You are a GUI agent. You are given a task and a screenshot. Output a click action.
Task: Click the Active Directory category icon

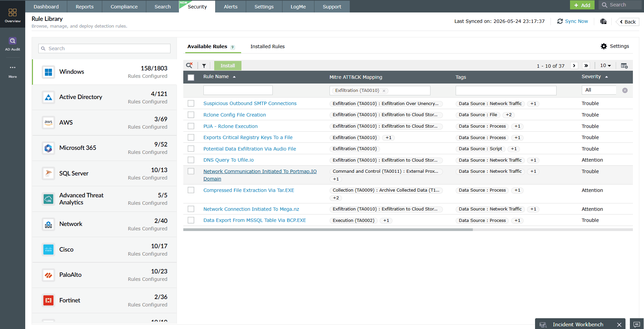pyautogui.click(x=48, y=97)
